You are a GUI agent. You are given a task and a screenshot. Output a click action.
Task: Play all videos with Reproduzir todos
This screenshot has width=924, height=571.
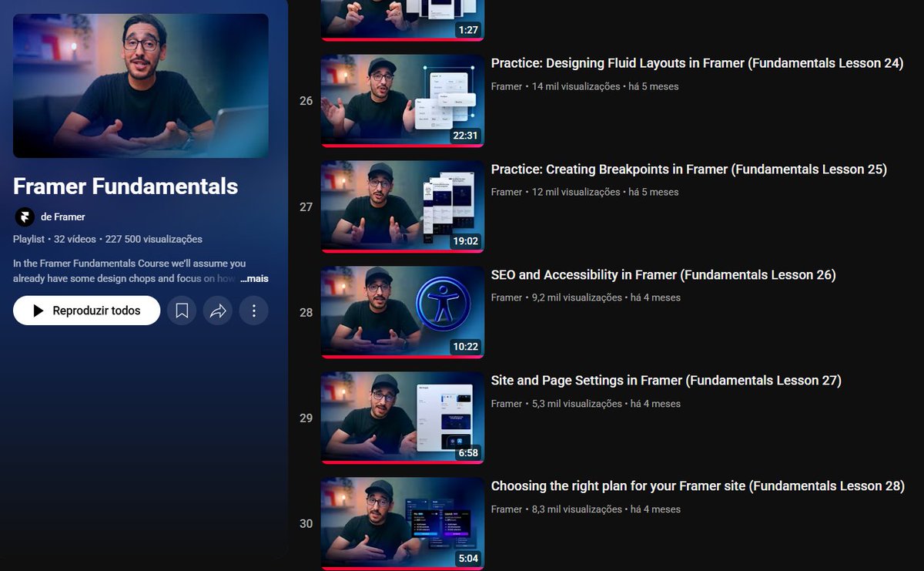pos(87,311)
